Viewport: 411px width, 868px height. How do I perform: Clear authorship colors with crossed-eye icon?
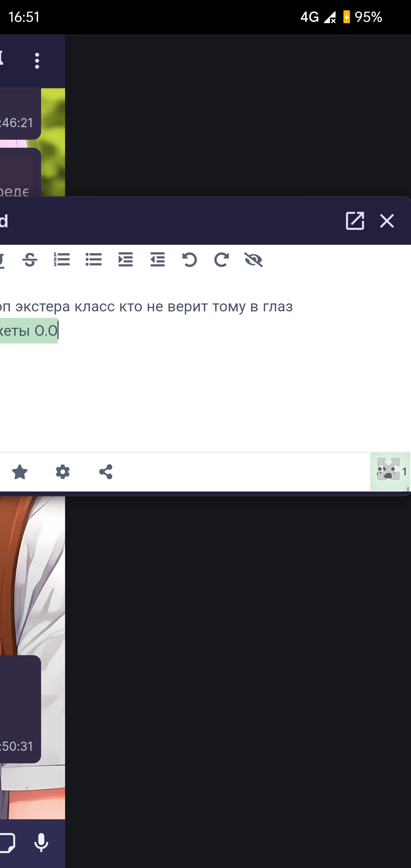pos(253,260)
